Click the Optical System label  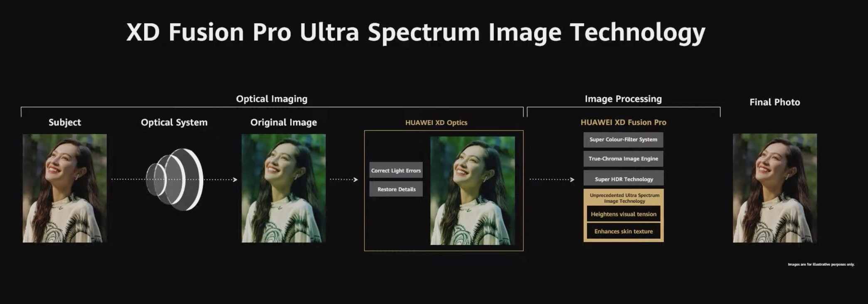[174, 122]
